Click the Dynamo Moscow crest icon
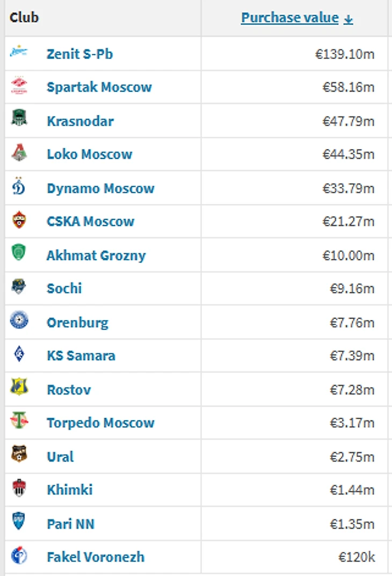Image resolution: width=392 pixels, height=576 pixels. click(19, 186)
